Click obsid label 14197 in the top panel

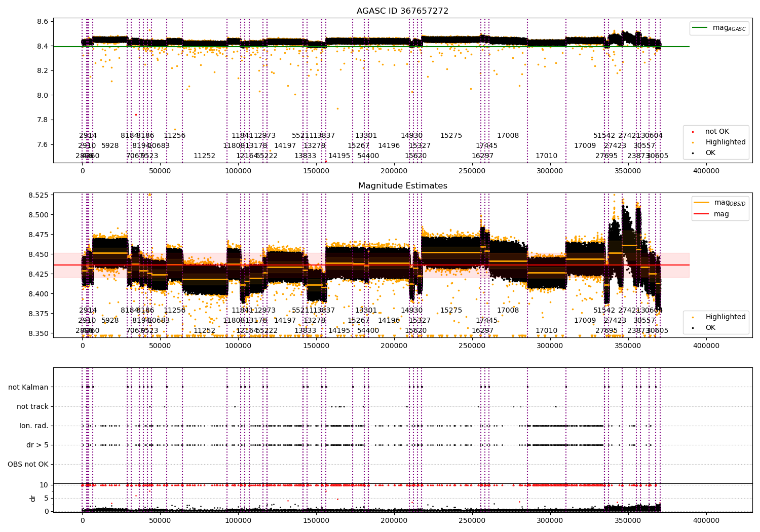(285, 146)
